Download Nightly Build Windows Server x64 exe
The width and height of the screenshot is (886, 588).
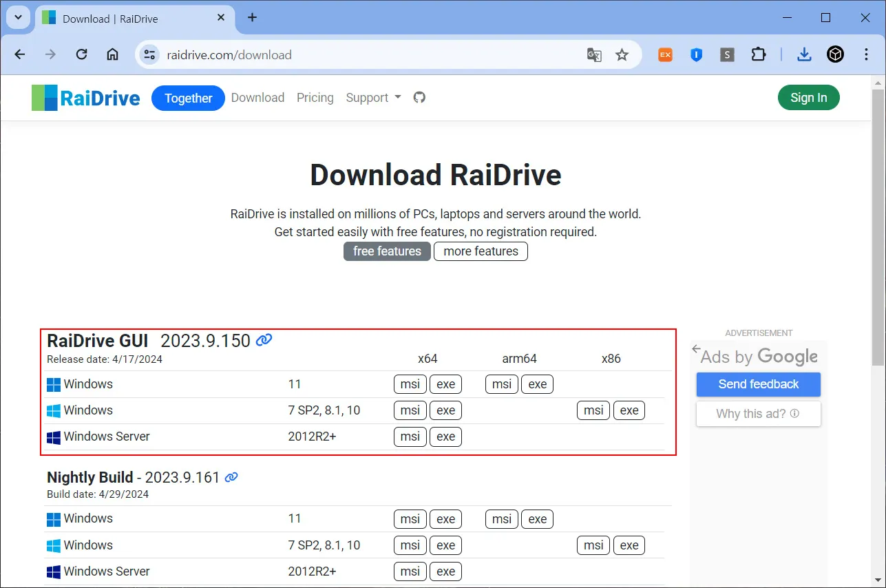446,571
